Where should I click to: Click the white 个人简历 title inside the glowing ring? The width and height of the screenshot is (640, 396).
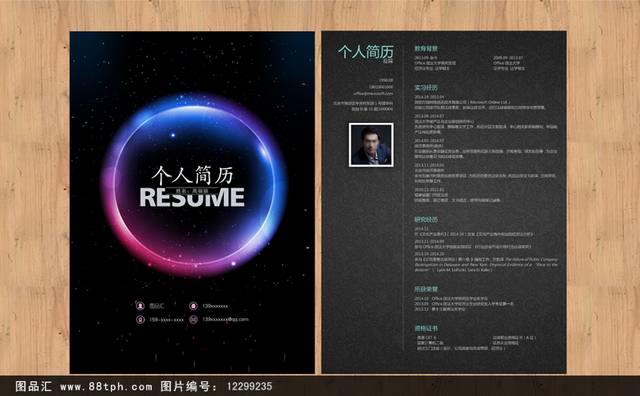pyautogui.click(x=193, y=175)
